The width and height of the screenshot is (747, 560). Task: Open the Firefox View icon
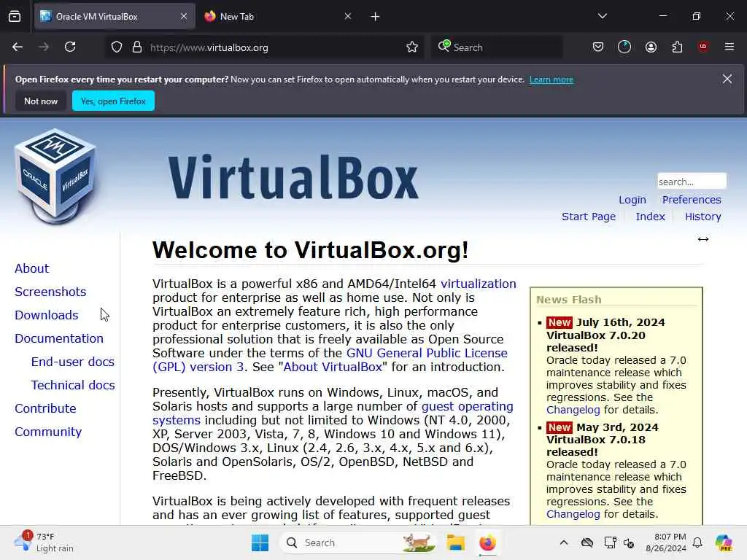pyautogui.click(x=15, y=17)
